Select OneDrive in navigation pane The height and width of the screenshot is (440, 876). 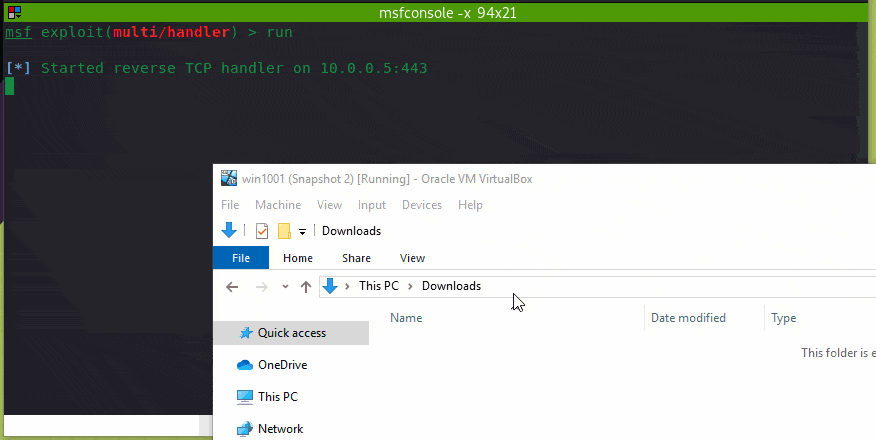pos(282,365)
